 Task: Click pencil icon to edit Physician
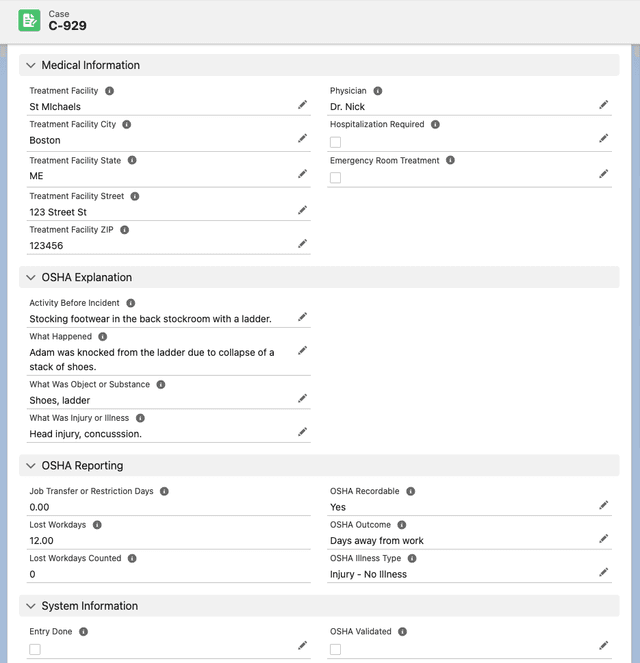coord(603,105)
